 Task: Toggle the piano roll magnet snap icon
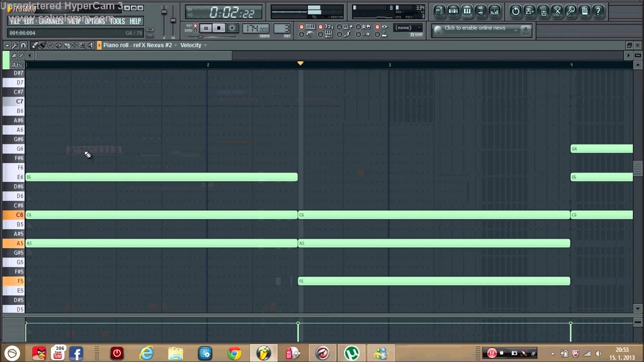23,45
